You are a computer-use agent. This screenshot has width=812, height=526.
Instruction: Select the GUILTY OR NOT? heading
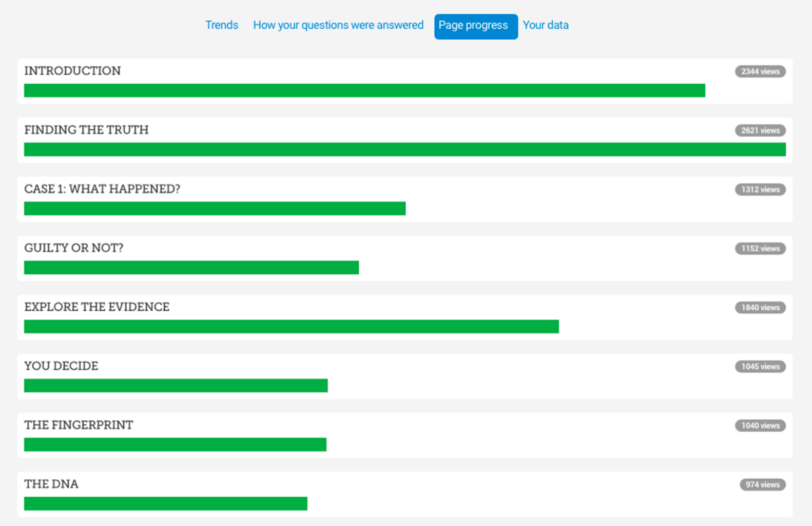(74, 248)
